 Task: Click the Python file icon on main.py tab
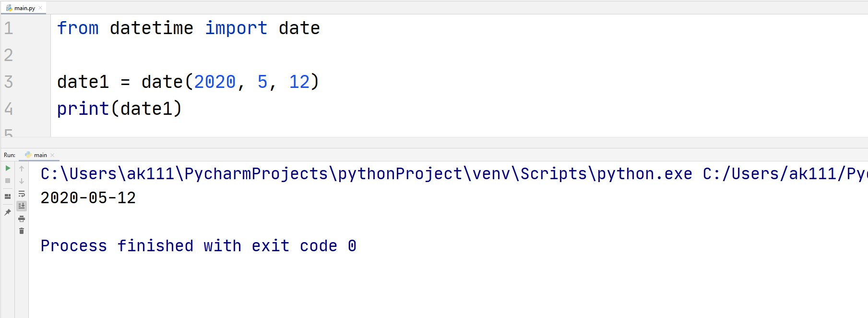[8, 7]
